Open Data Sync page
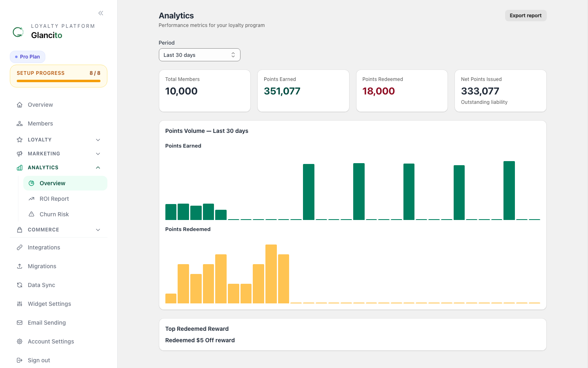588x368 pixels. [58, 285]
